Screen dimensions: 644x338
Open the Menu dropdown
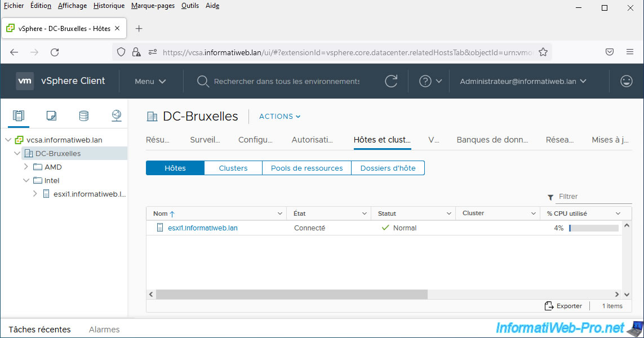coord(150,81)
